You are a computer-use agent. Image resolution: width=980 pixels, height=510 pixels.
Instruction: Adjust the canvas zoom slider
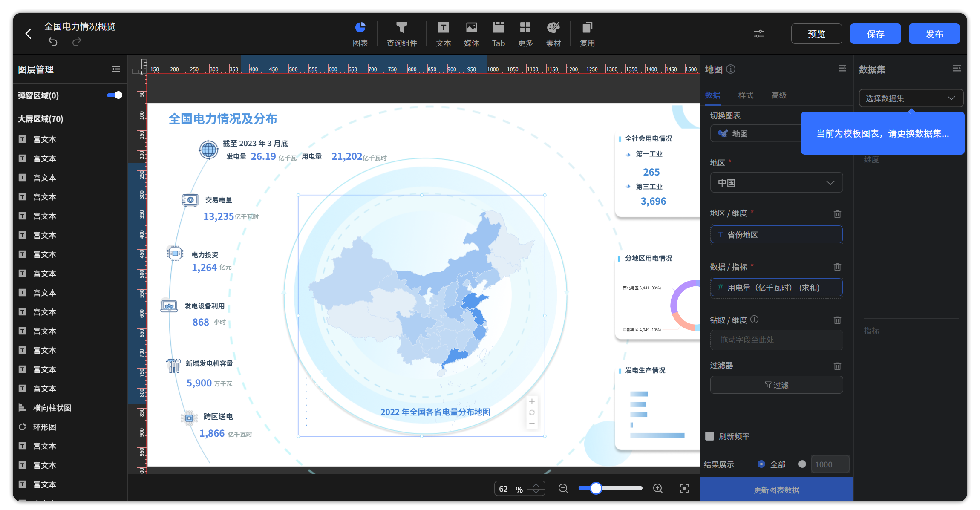tap(596, 488)
